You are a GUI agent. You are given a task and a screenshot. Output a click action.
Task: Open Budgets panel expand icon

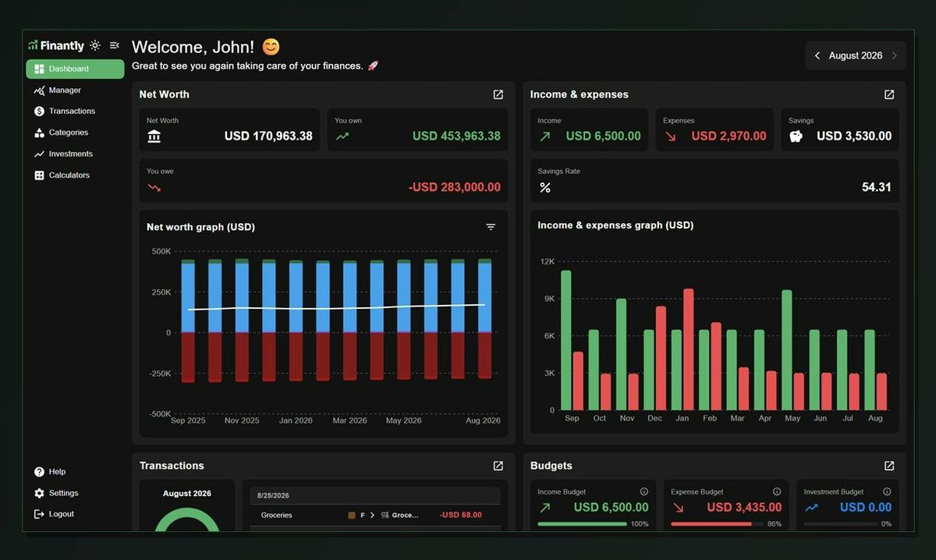pyautogui.click(x=889, y=466)
